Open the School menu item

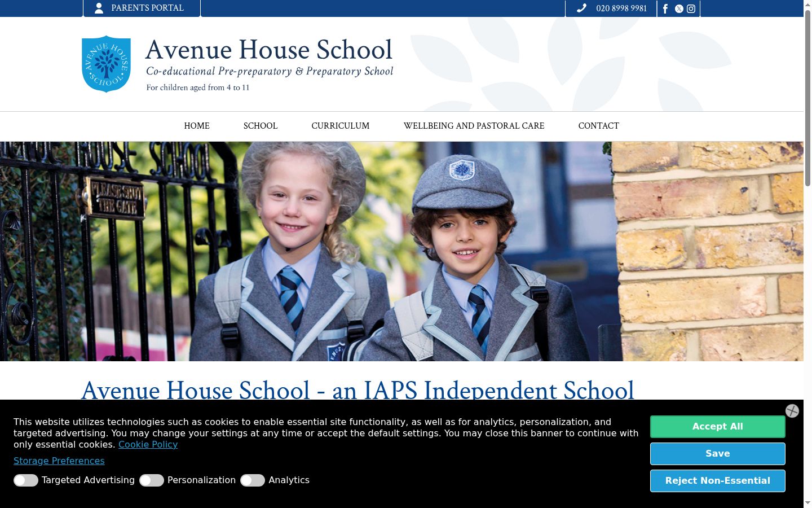261,126
